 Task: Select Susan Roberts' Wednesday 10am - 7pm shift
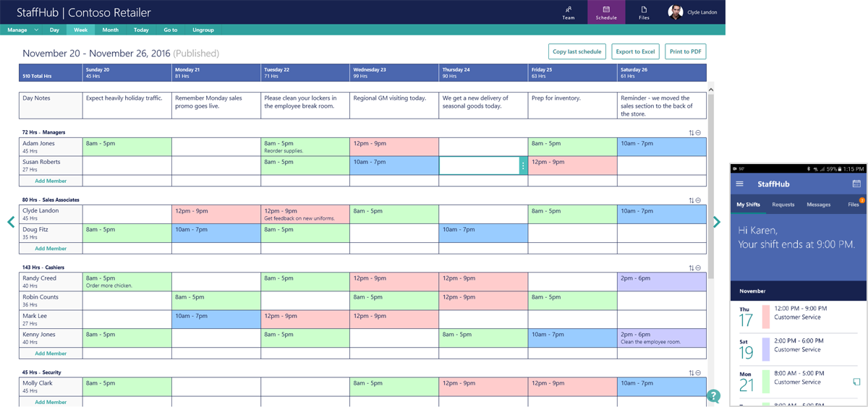[394, 166]
